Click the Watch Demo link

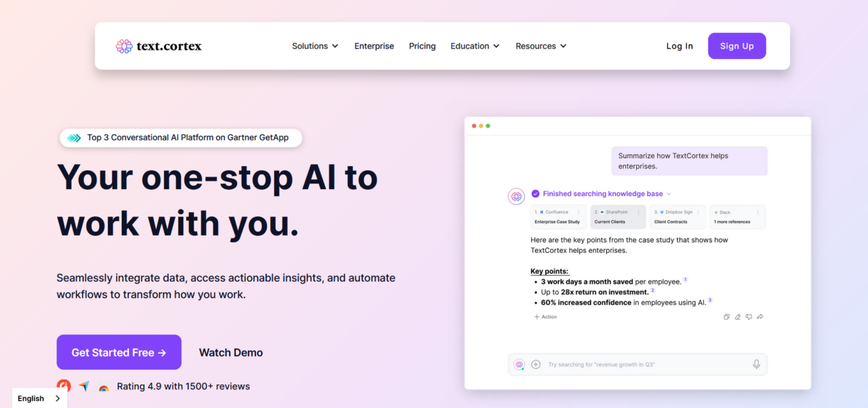(x=231, y=352)
